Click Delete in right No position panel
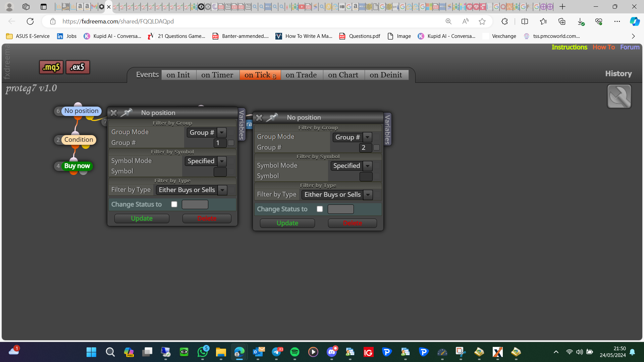Screen dimensions: 644x362 pyautogui.click(x=353, y=223)
